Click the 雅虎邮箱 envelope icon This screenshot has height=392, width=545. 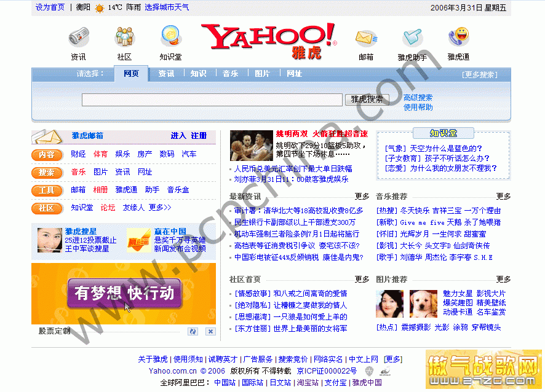click(47, 136)
